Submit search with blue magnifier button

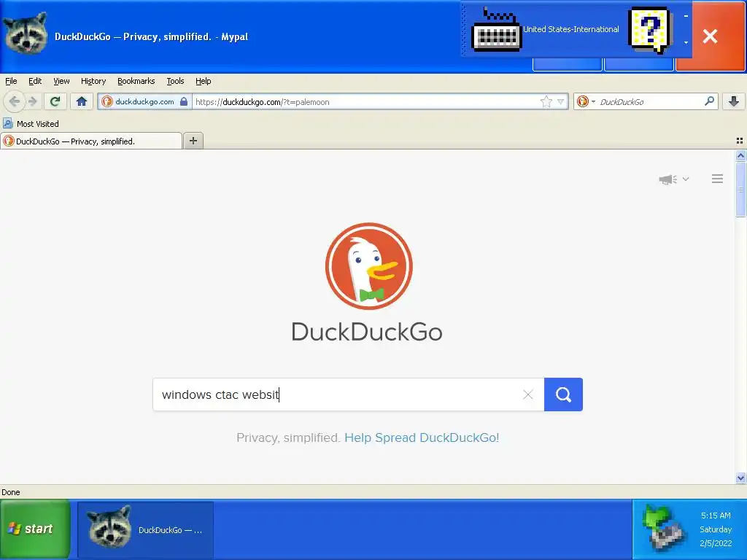click(x=563, y=394)
